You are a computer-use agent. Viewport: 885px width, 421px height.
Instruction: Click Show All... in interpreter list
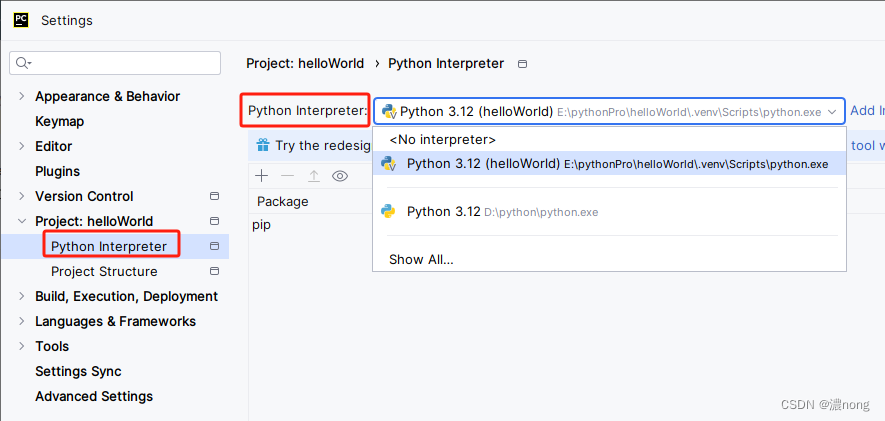coord(421,260)
